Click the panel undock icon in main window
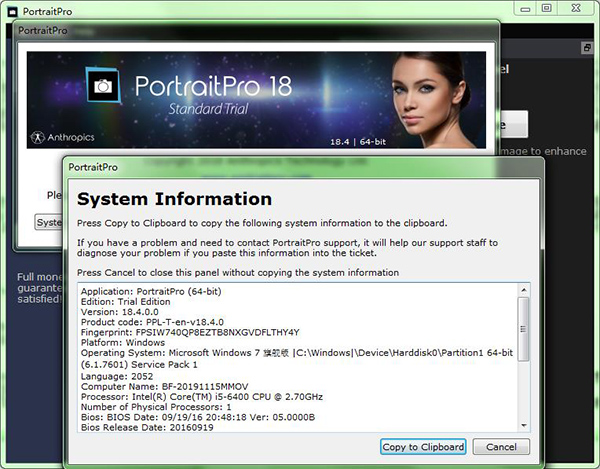 [587, 48]
